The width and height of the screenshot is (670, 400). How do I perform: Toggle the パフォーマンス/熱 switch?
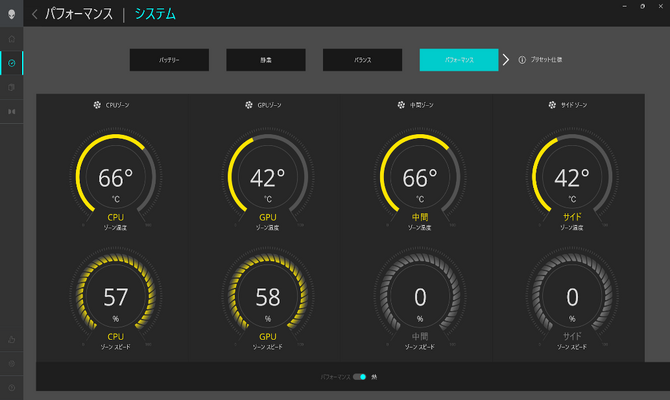[x=359, y=377]
